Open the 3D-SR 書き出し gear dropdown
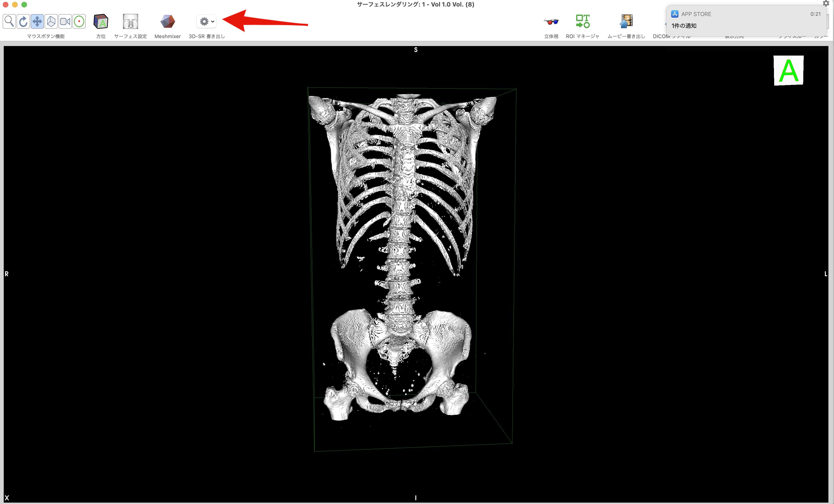The width and height of the screenshot is (834, 504). click(204, 22)
